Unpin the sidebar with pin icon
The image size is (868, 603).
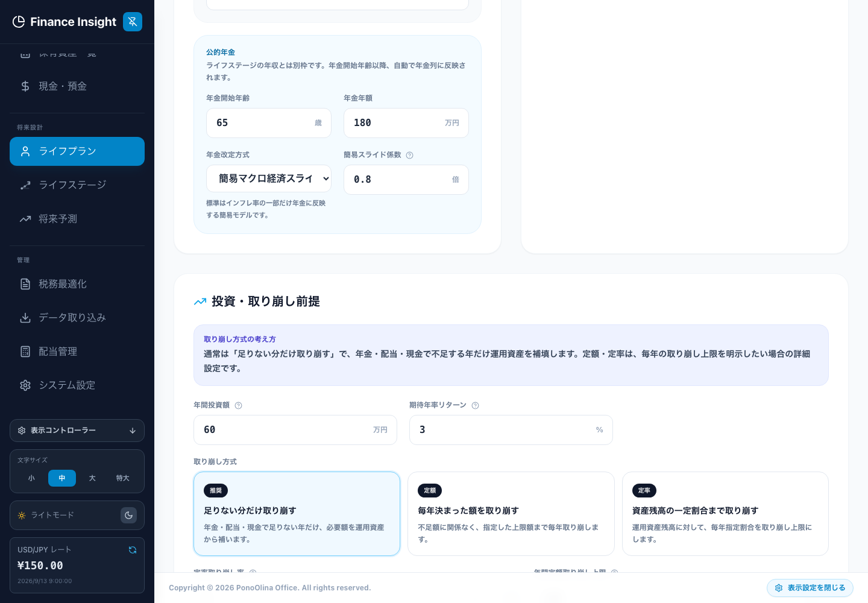tap(133, 22)
